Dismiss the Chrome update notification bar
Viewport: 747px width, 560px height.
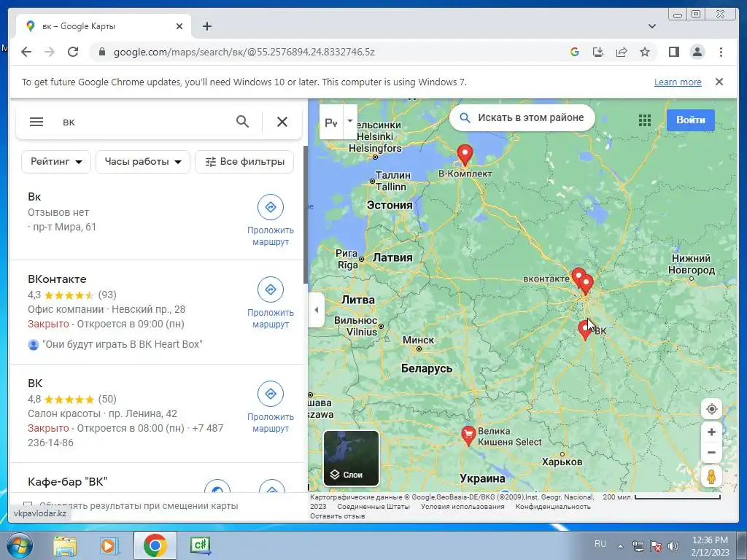pyautogui.click(x=719, y=82)
